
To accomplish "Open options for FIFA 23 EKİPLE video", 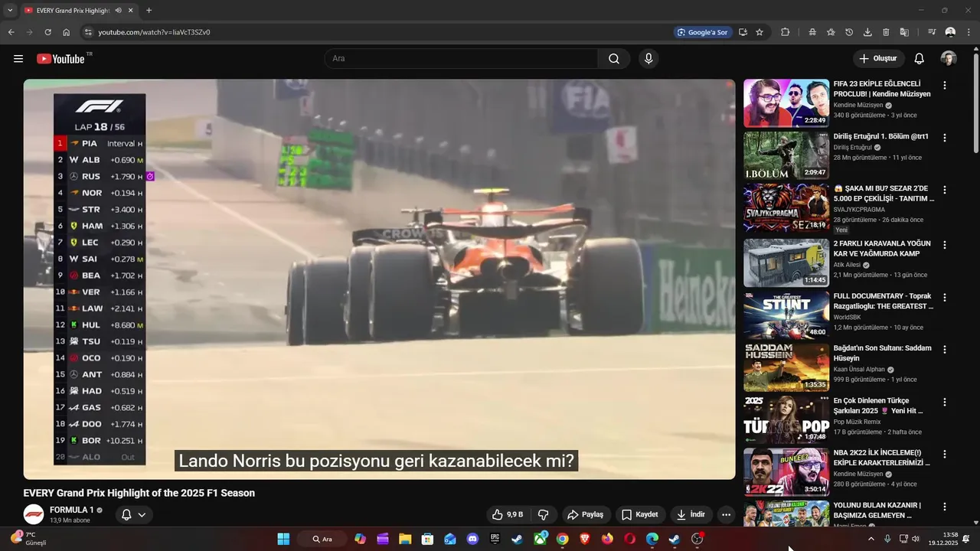I will click(x=945, y=86).
